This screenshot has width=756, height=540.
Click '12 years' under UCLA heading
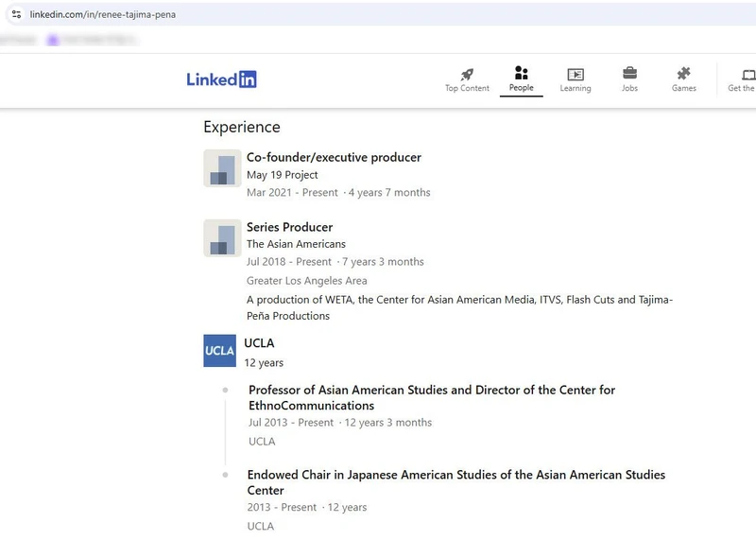point(264,363)
